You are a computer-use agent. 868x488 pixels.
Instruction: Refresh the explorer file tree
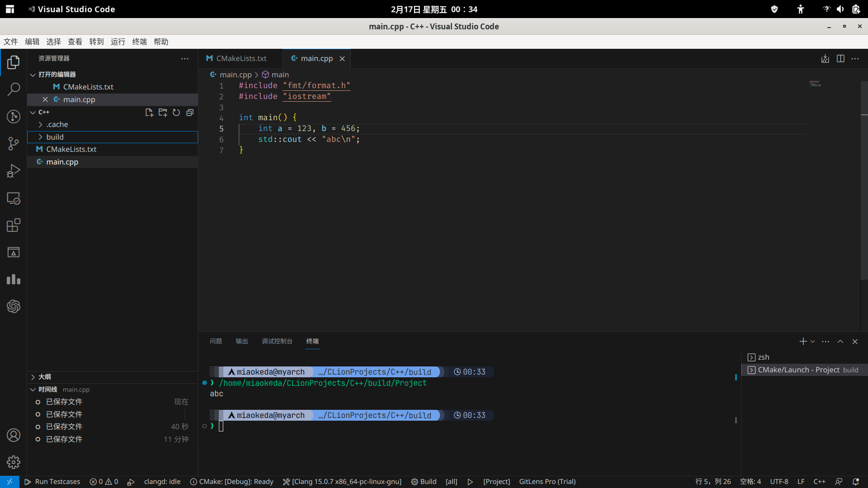[x=176, y=113]
